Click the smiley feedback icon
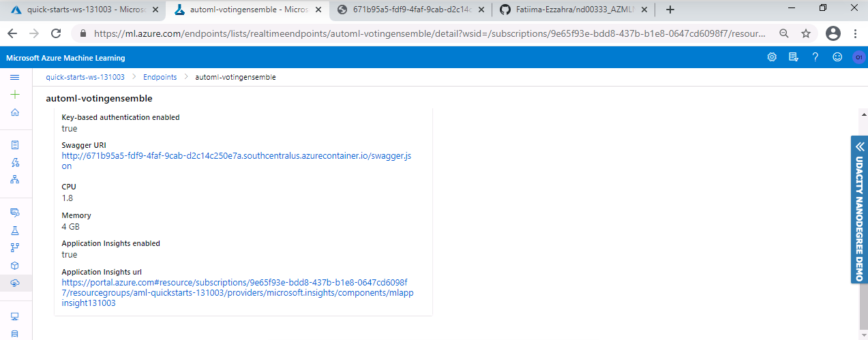This screenshot has width=868, height=340. [837, 57]
